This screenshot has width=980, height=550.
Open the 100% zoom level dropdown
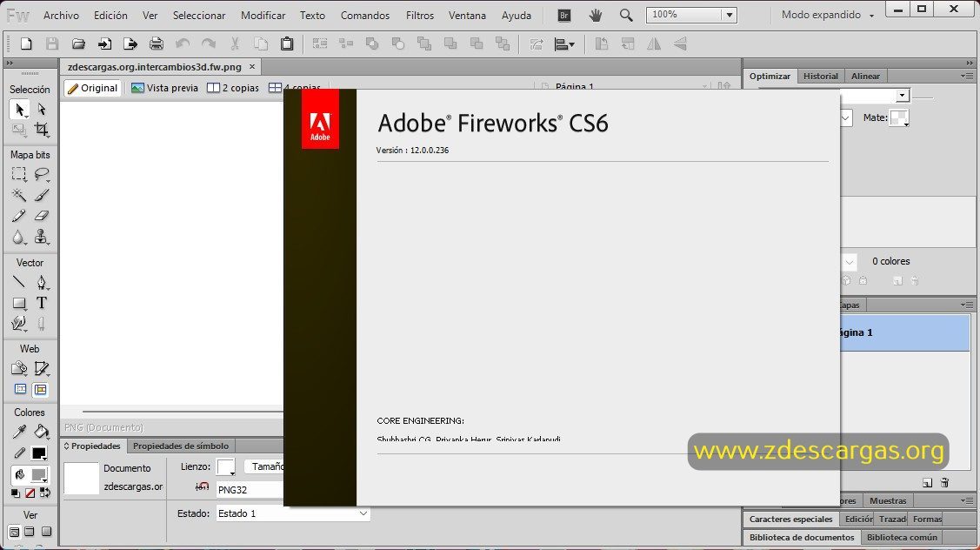[x=729, y=15]
